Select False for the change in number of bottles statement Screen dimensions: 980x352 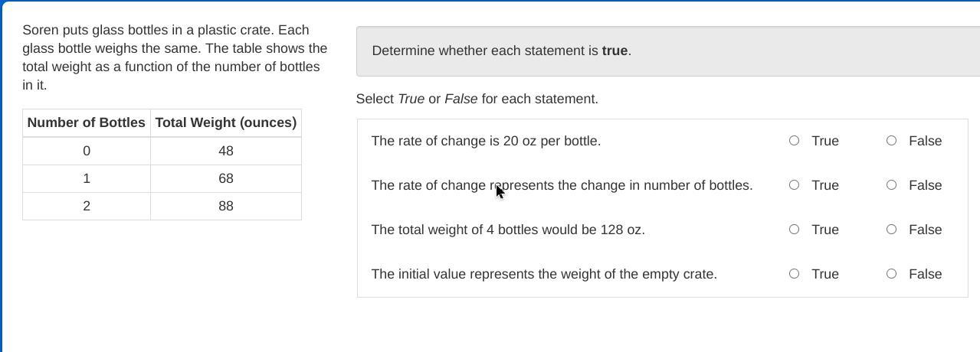[891, 185]
